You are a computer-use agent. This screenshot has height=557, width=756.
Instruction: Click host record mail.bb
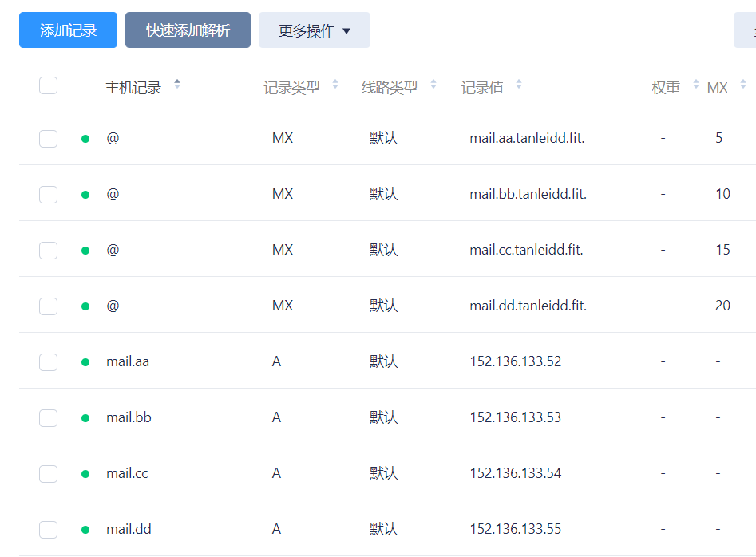129,418
